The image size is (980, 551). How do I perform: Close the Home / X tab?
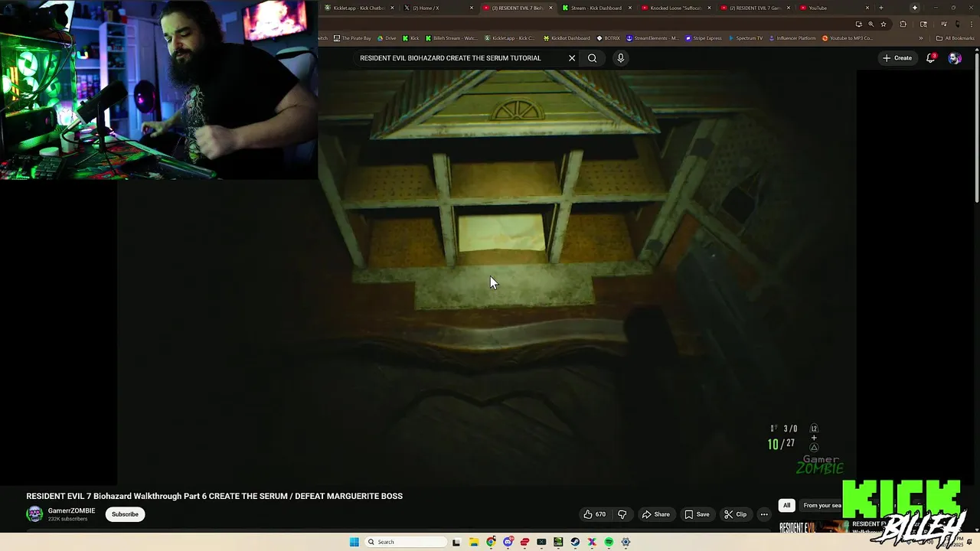coord(472,8)
